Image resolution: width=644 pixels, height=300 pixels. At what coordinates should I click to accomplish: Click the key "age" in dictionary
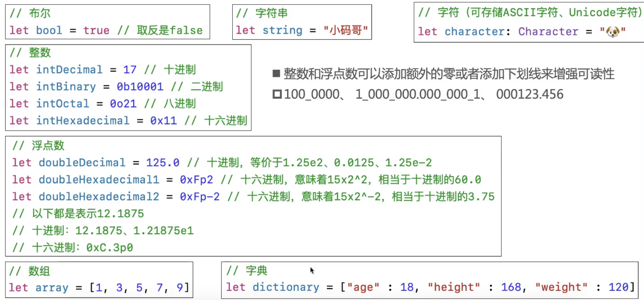tap(363, 287)
